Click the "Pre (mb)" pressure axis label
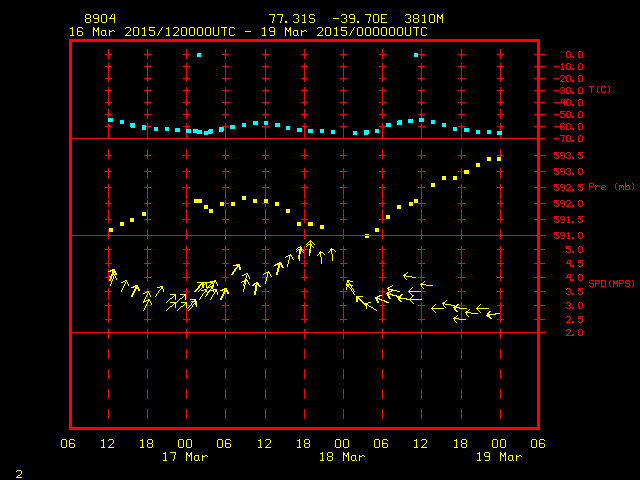 tap(611, 187)
